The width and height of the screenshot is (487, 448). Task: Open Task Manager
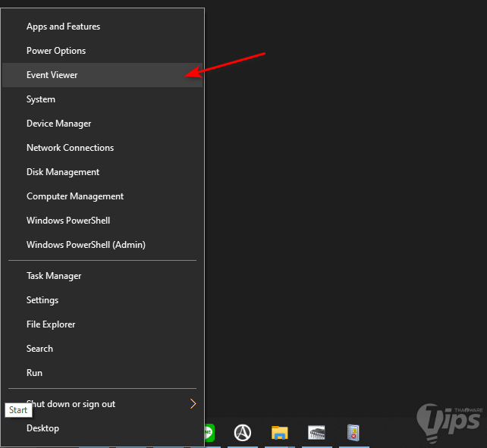tap(102, 276)
